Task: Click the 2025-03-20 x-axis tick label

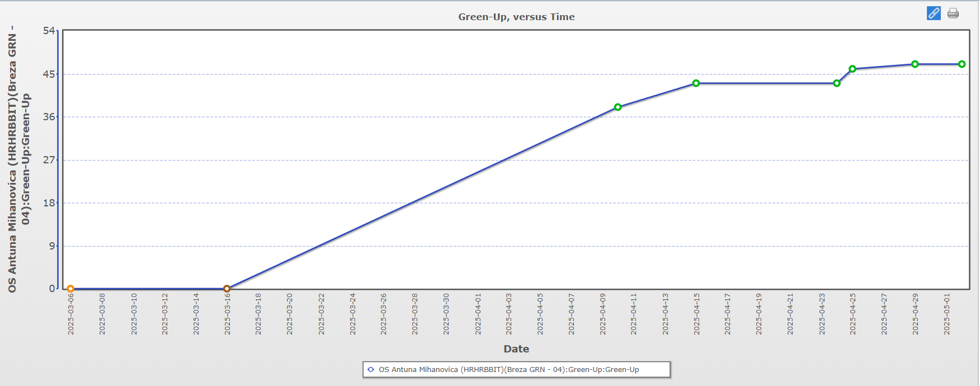Action: 290,314
